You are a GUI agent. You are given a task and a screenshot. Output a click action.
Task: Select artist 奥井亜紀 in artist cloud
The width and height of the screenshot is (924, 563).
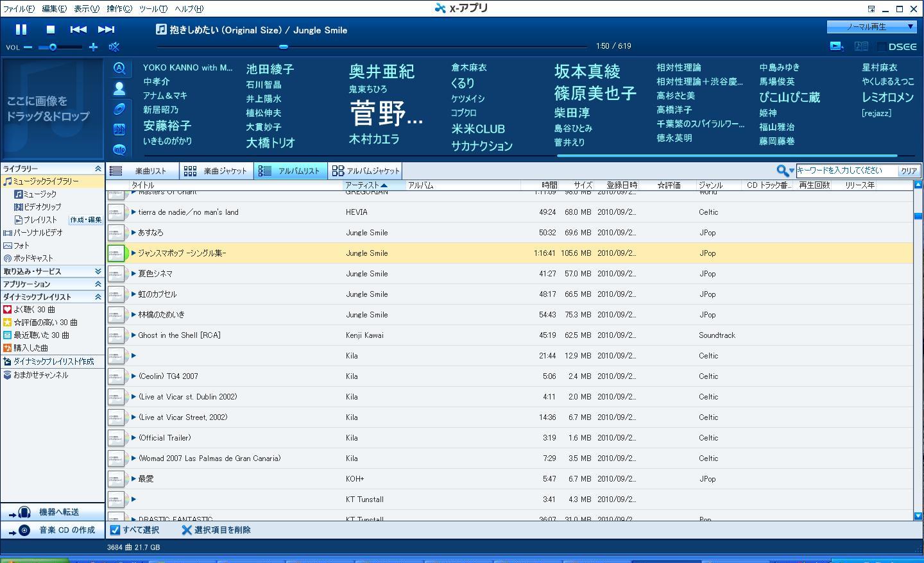coord(382,71)
